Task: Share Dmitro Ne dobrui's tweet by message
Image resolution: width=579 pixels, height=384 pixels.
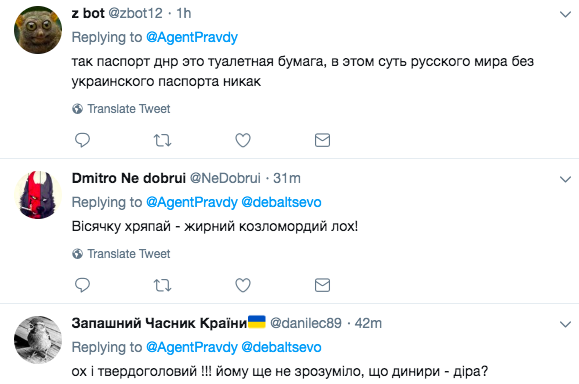Action: click(x=322, y=285)
